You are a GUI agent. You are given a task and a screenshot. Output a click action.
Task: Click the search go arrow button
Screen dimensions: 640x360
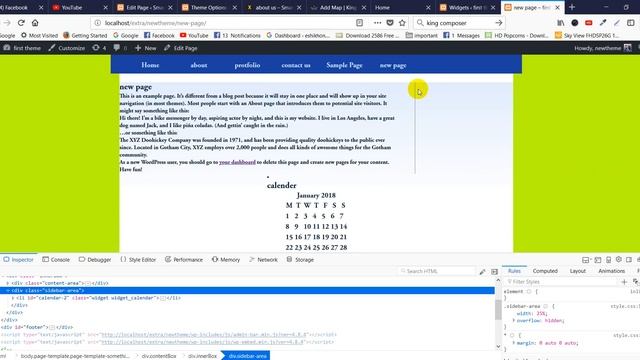point(498,23)
